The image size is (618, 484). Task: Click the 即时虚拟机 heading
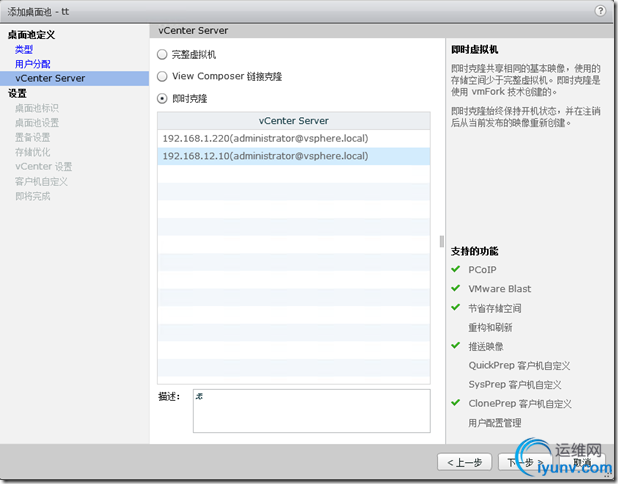click(475, 50)
